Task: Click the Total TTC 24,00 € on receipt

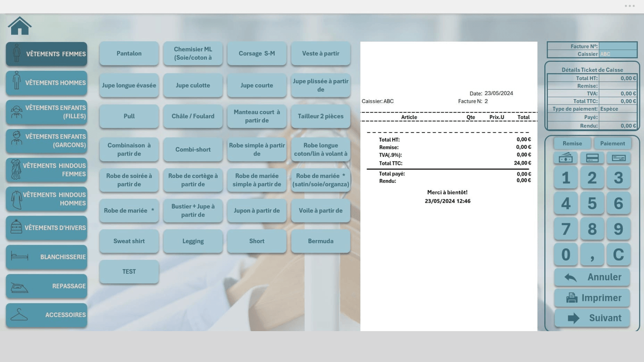Action: click(x=522, y=163)
